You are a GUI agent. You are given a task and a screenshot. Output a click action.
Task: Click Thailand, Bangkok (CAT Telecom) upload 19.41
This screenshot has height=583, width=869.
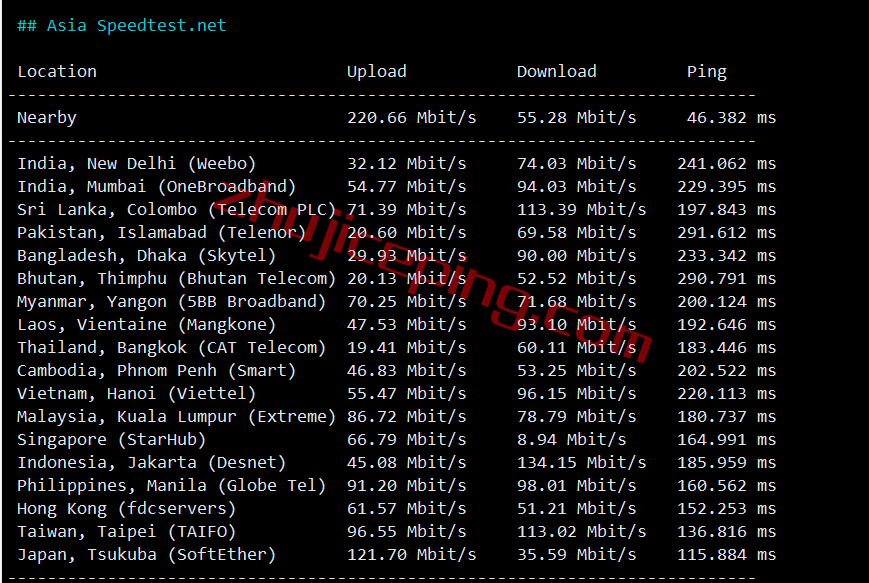point(406,347)
